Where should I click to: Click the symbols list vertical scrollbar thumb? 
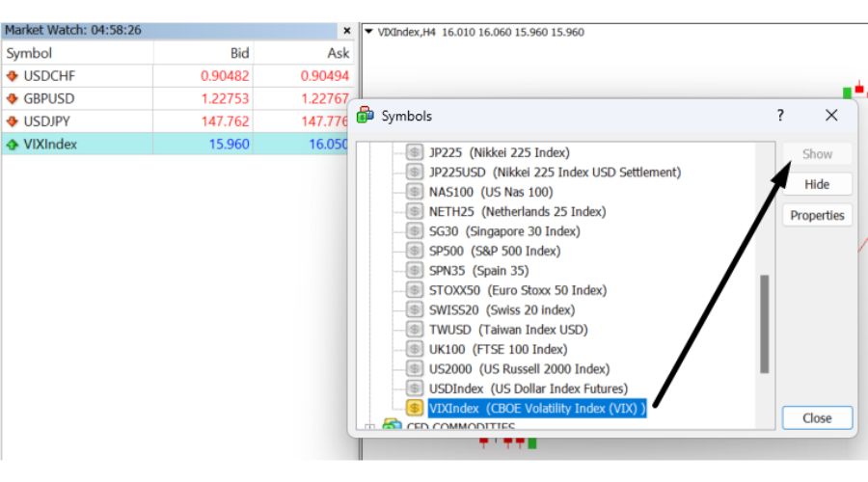(x=765, y=324)
